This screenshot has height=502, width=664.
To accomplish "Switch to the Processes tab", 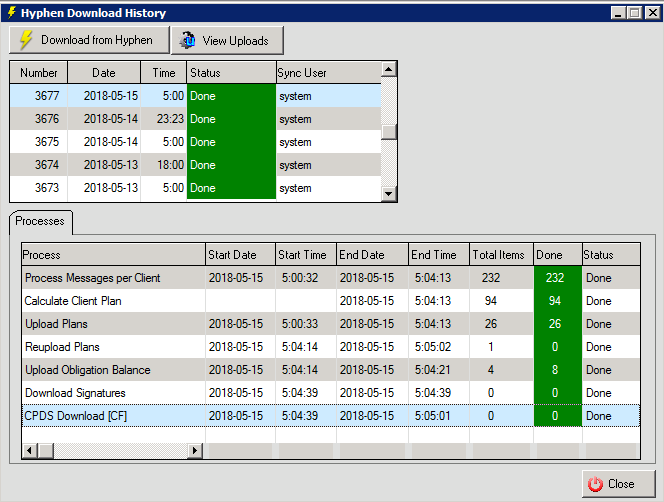I will tap(40, 221).
